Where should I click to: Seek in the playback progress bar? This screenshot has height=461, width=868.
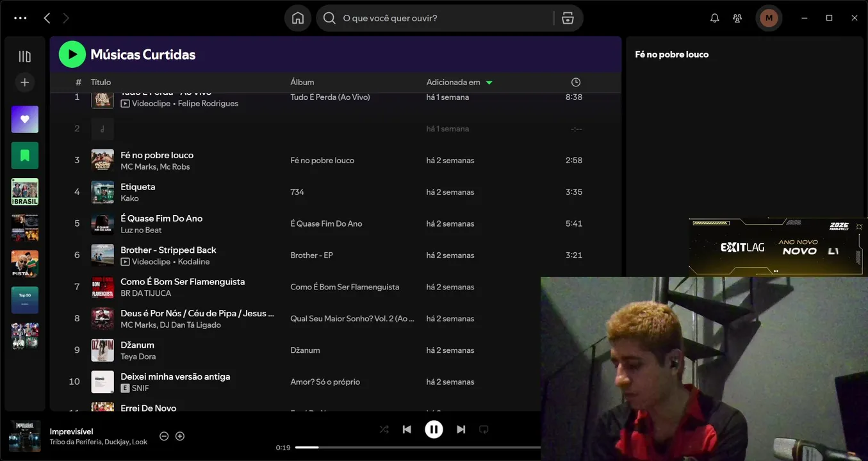pyautogui.click(x=418, y=448)
